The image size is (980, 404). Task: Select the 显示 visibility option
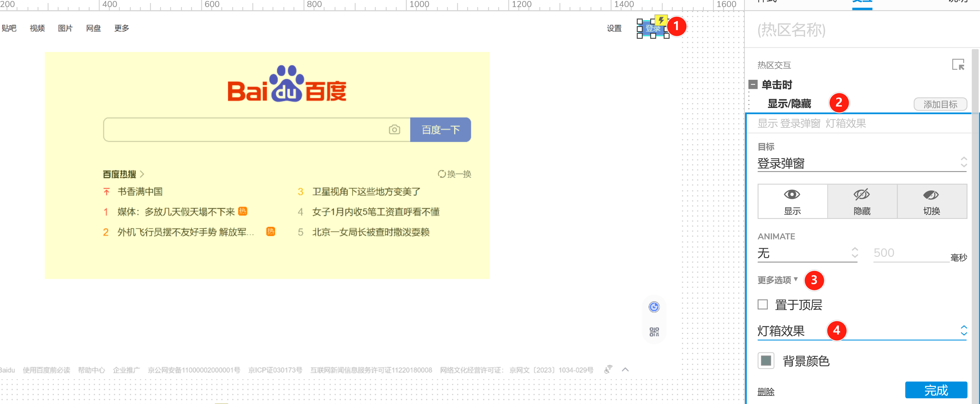click(792, 201)
